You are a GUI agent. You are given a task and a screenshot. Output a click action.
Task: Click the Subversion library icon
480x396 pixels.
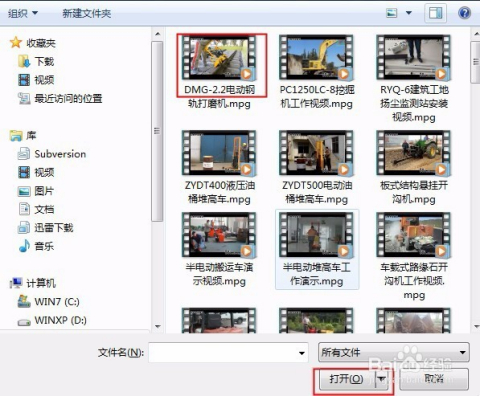[24, 154]
